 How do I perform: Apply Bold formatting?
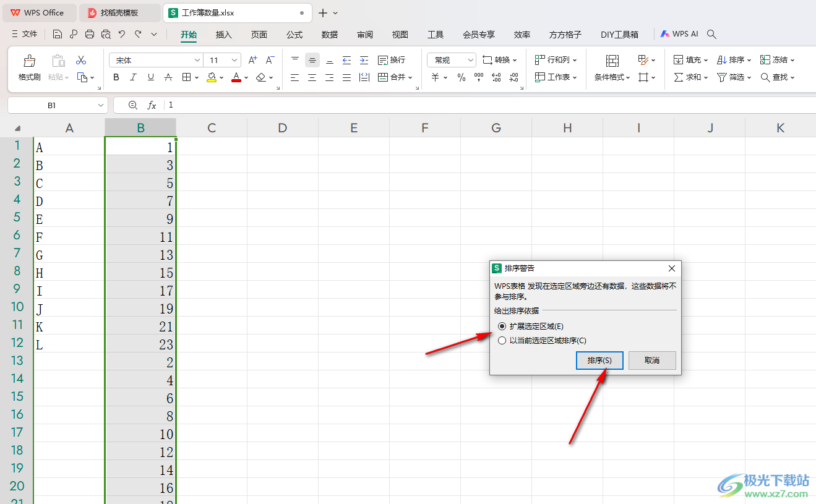click(116, 77)
